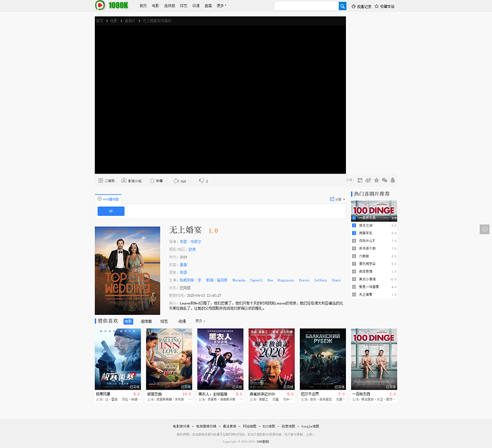Share to QQ via penguin icon
Viewport: 492px width, 448px height.
coord(393,180)
